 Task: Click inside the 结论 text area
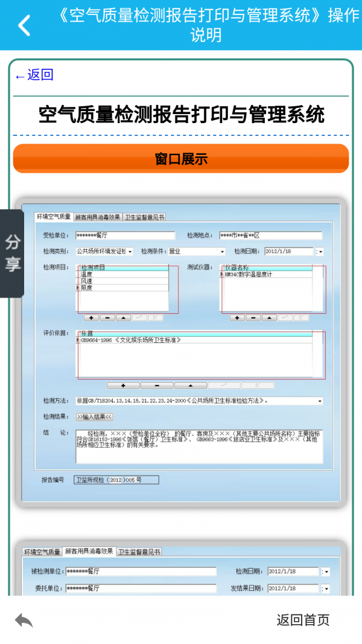[x=200, y=447]
